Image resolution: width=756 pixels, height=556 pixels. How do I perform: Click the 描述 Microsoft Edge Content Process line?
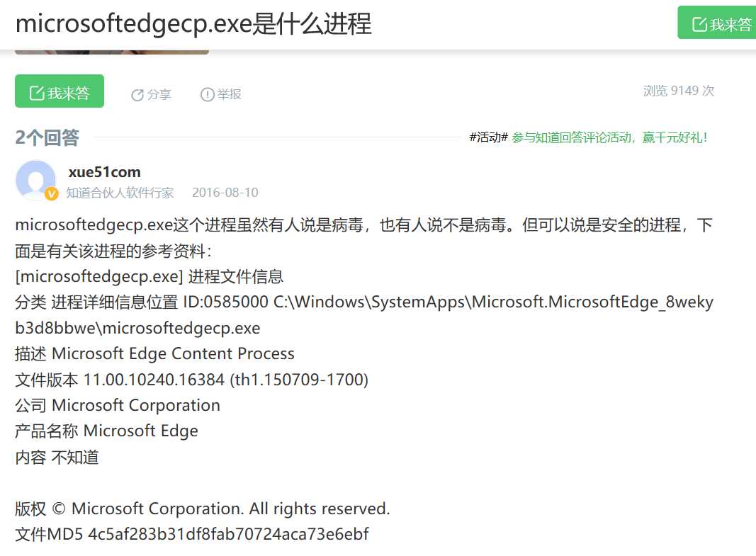[x=154, y=353]
